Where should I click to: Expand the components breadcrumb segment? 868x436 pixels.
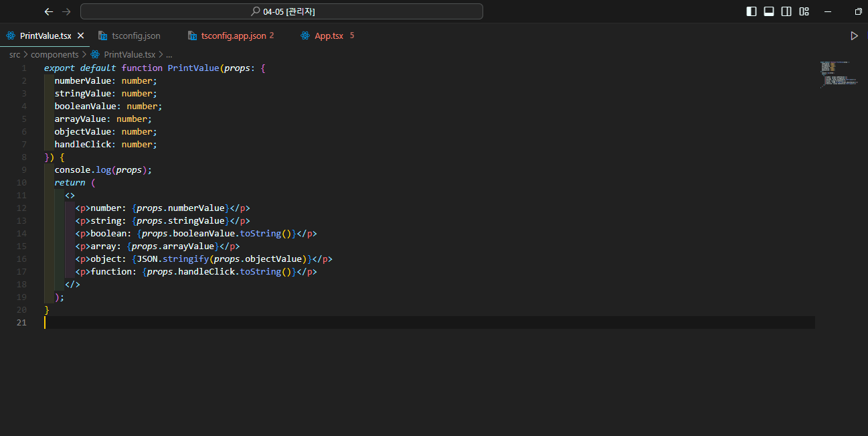pyautogui.click(x=54, y=55)
